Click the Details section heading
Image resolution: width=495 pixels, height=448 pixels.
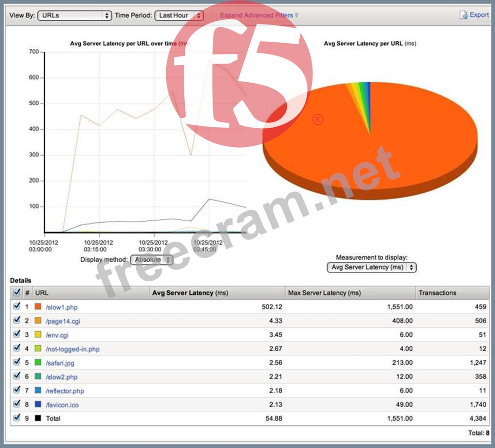point(20,280)
